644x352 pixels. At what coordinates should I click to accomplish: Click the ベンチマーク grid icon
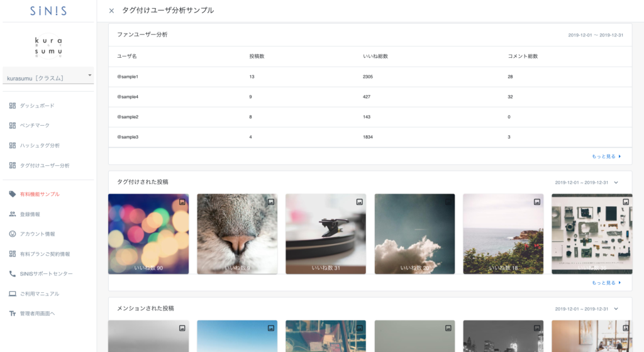(13, 125)
